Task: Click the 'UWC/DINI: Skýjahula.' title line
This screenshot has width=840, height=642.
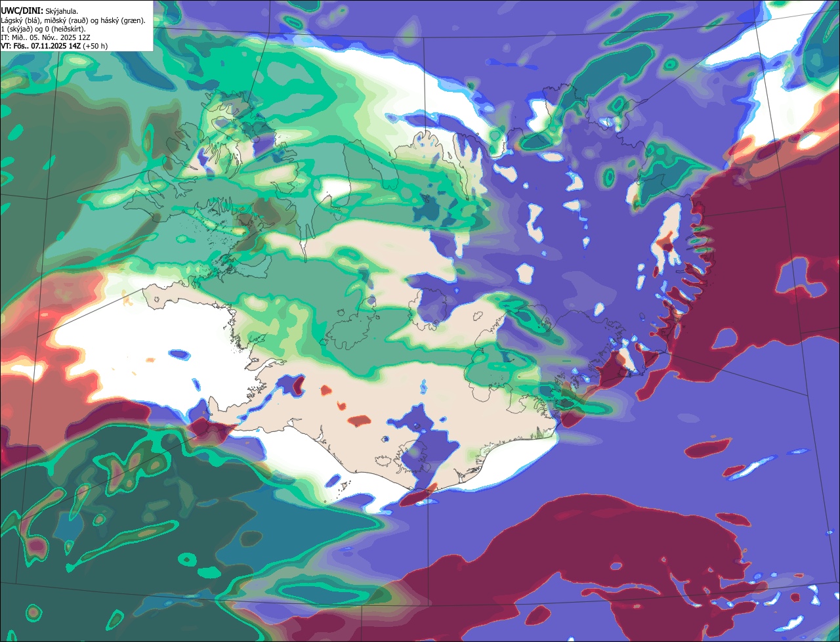Action: [41, 11]
